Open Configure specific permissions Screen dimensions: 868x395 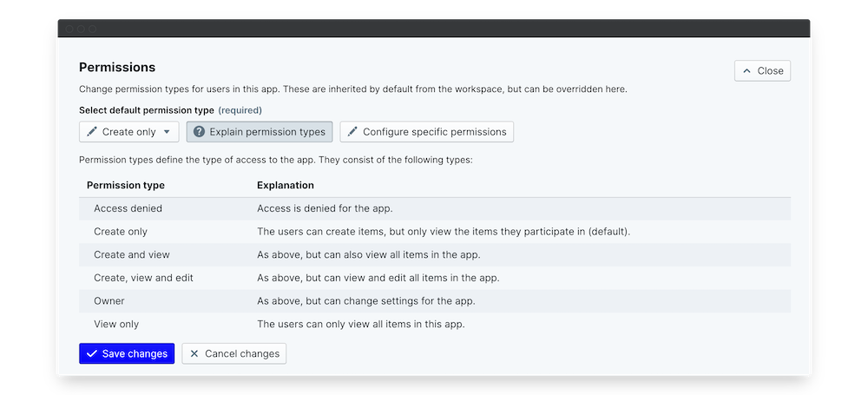[x=427, y=132]
